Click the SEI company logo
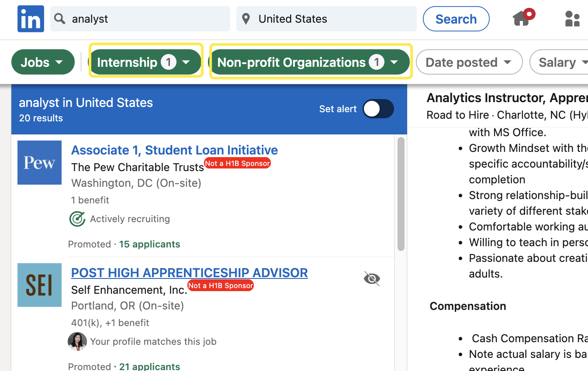The height and width of the screenshot is (371, 588). coord(39,285)
